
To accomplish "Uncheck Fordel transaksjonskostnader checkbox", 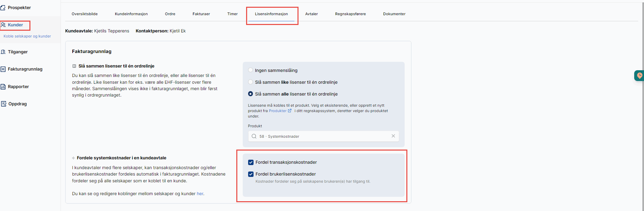I will pos(251,162).
